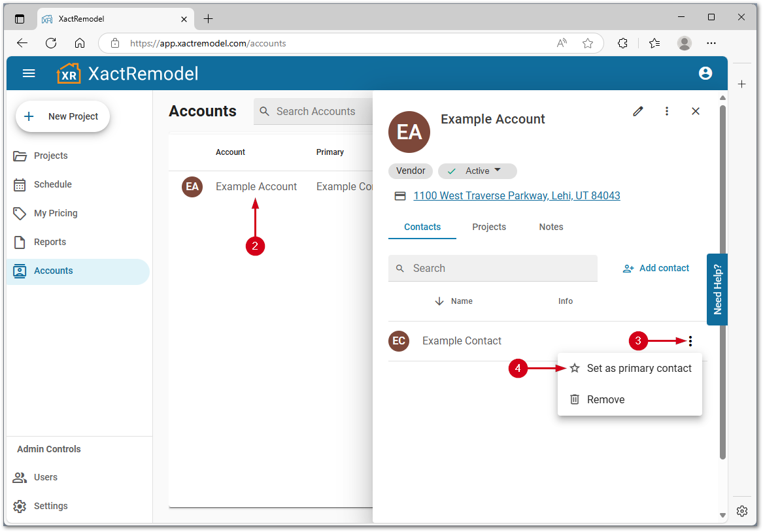Click the Example Contact name
Viewport: 763px width, 532px height.
click(462, 341)
